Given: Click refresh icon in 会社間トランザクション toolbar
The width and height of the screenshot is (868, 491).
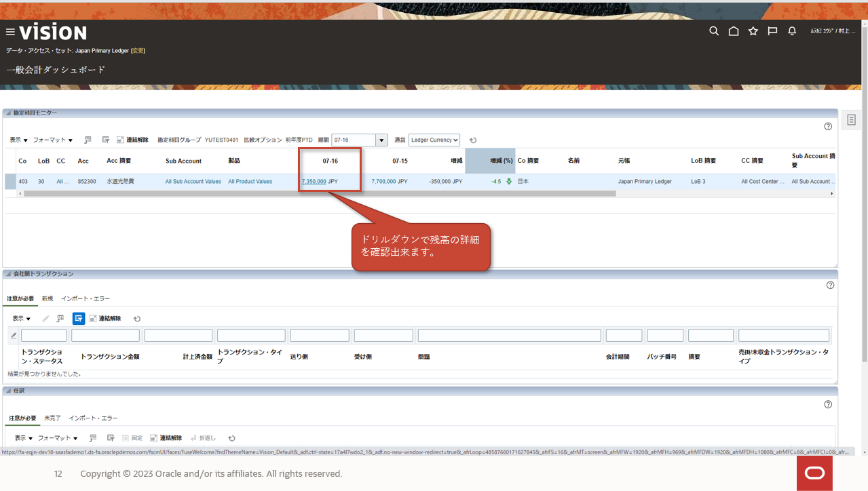Looking at the screenshot, I should (x=137, y=318).
